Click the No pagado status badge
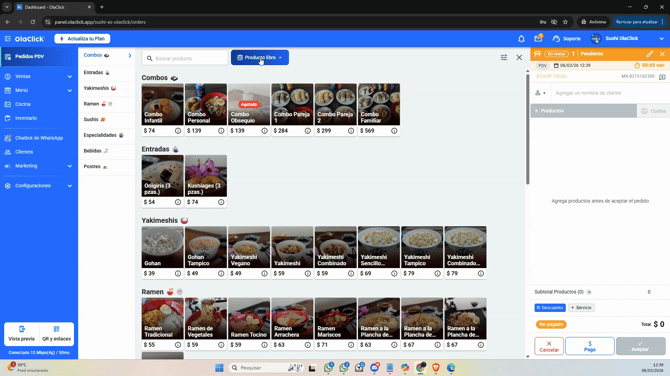The image size is (670, 376). (x=551, y=325)
